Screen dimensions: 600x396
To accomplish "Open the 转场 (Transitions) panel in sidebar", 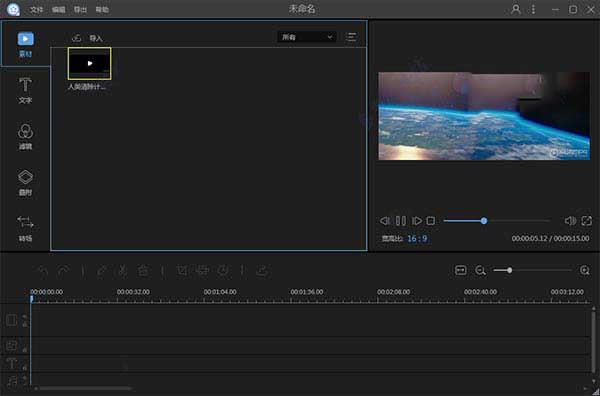I will point(25,228).
